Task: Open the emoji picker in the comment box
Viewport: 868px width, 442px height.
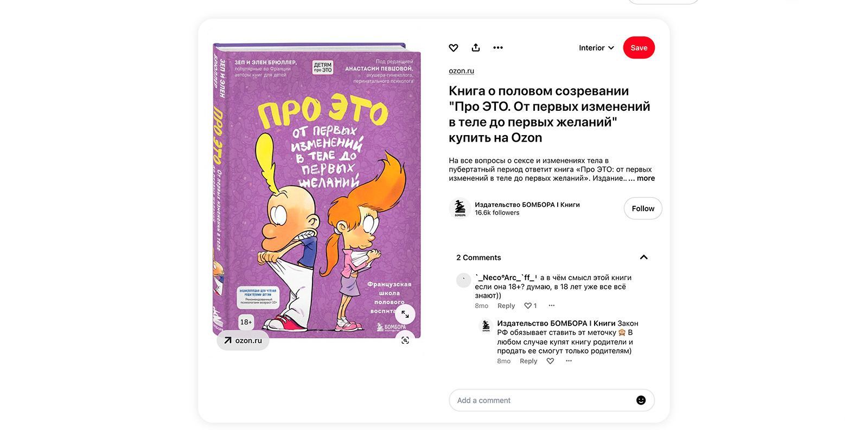Action: point(641,400)
